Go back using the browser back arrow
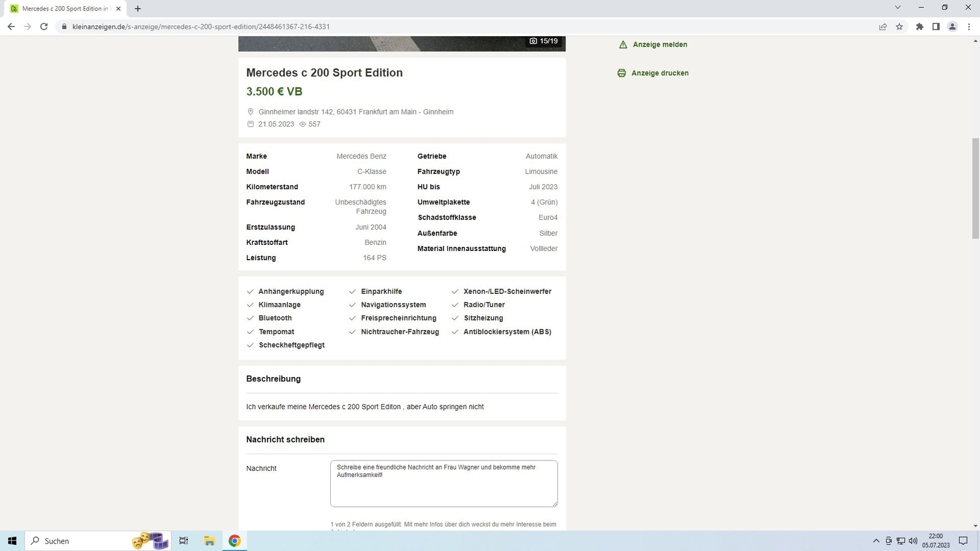This screenshot has width=980, height=551. coord(11,26)
